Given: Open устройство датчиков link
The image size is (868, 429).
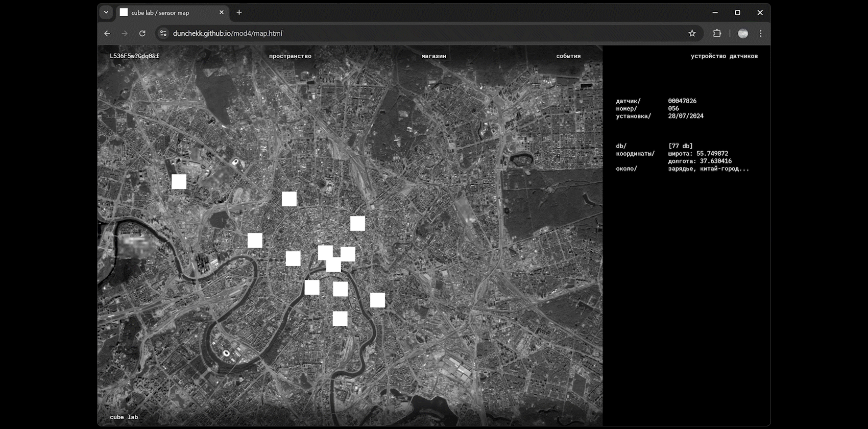Looking at the screenshot, I should [x=724, y=56].
